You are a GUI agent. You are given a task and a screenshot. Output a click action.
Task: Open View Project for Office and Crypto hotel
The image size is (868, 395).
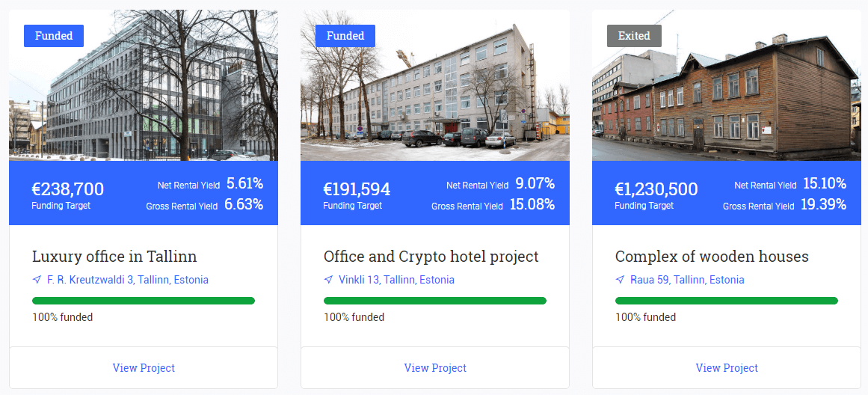(435, 368)
